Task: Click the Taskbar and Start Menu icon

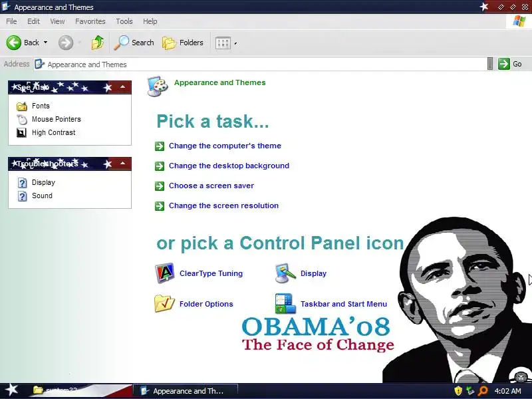Action: pyautogui.click(x=285, y=303)
